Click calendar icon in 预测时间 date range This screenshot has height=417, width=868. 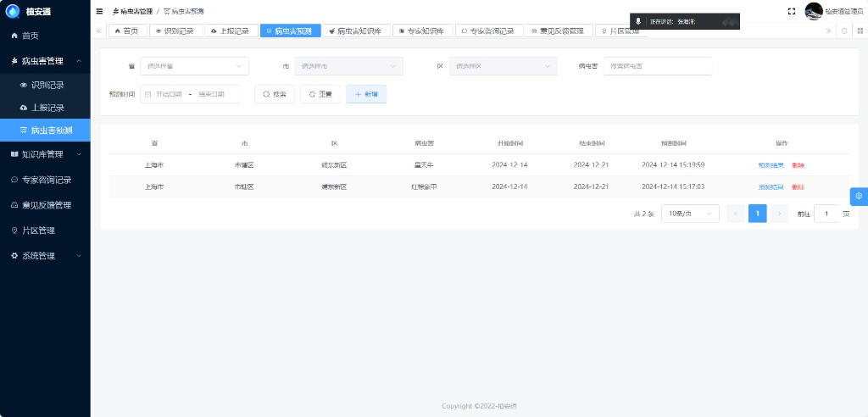(147, 95)
